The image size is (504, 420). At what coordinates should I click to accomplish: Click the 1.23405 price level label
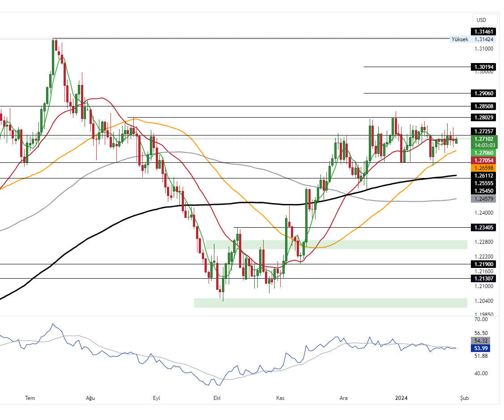point(483,228)
